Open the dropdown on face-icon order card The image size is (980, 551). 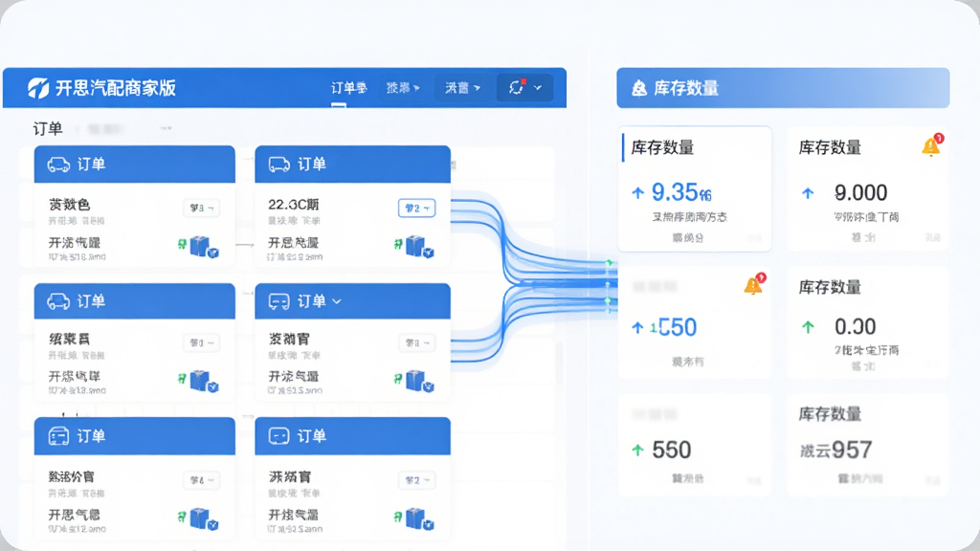point(417,480)
